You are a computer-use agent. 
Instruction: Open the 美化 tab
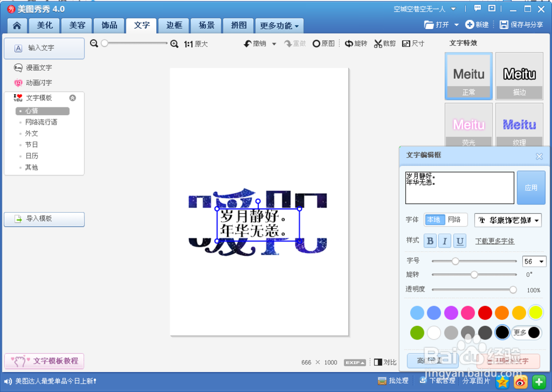(45, 25)
